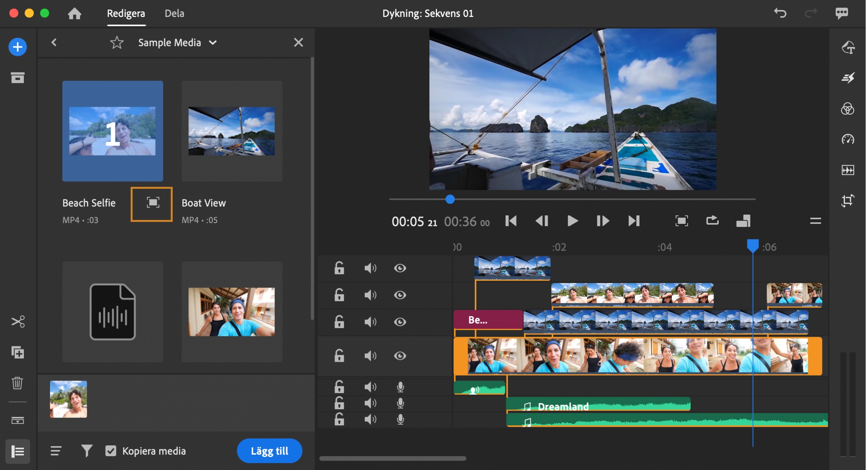Open the Color panel icon
Viewport: 868px width, 470px height.
[847, 109]
